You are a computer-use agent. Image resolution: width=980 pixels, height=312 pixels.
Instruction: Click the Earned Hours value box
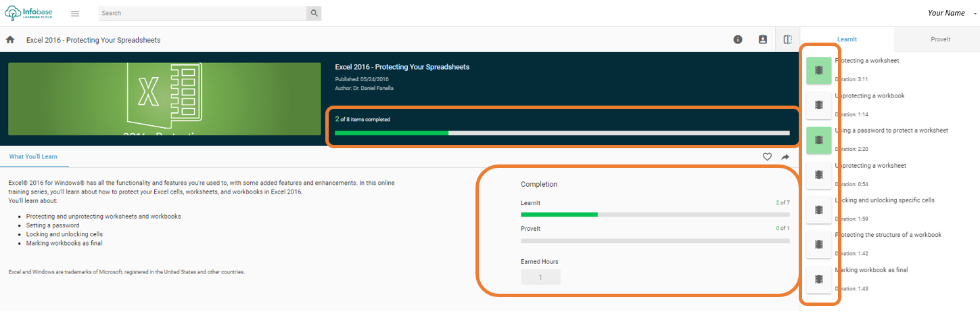click(x=540, y=277)
